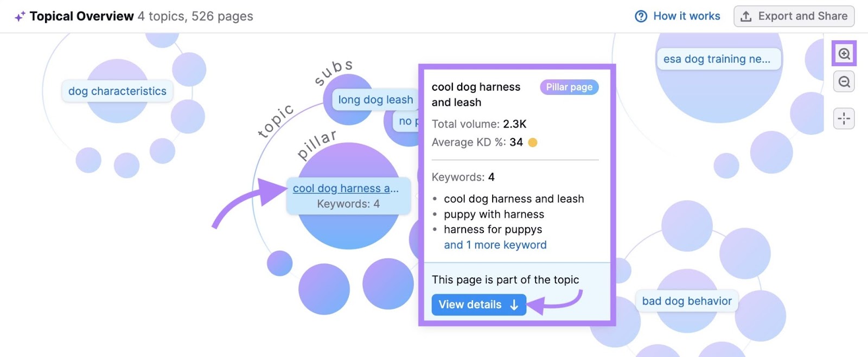Viewport: 868px width, 357px height.
Task: Click the Pillar page badge
Action: 569,87
